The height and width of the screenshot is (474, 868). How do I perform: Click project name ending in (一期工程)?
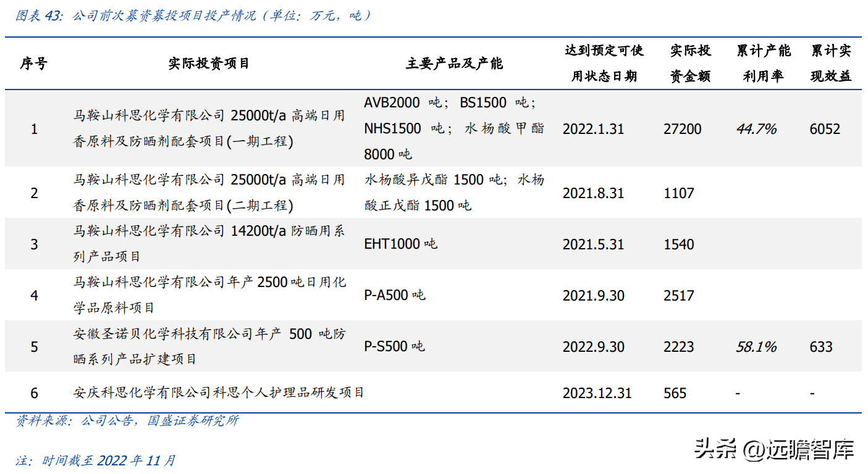(x=209, y=128)
